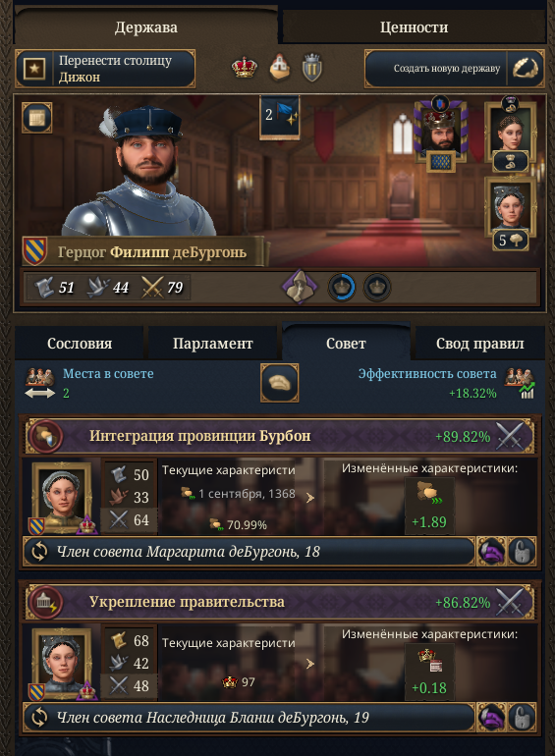555x756 pixels.
Task: Click the shield with crown icon
Action: 311,68
